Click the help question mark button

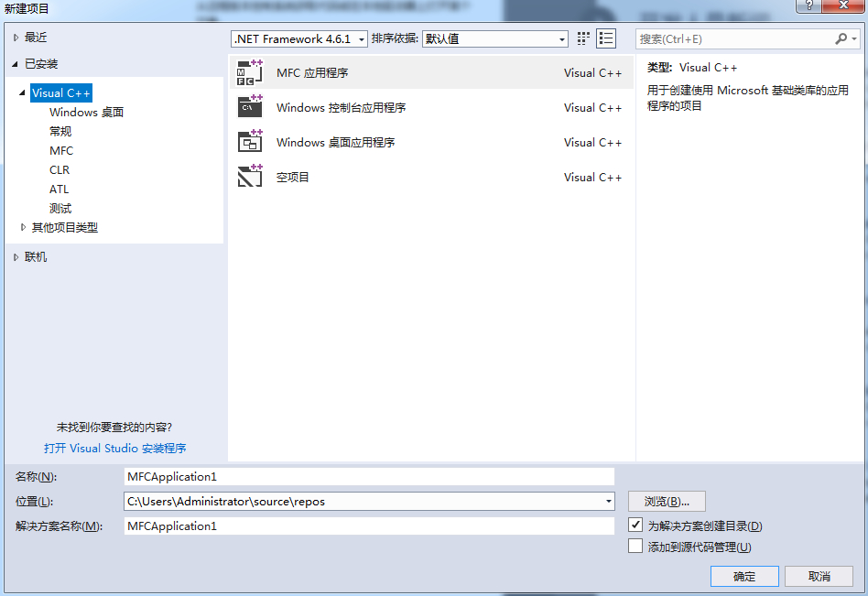pos(808,5)
